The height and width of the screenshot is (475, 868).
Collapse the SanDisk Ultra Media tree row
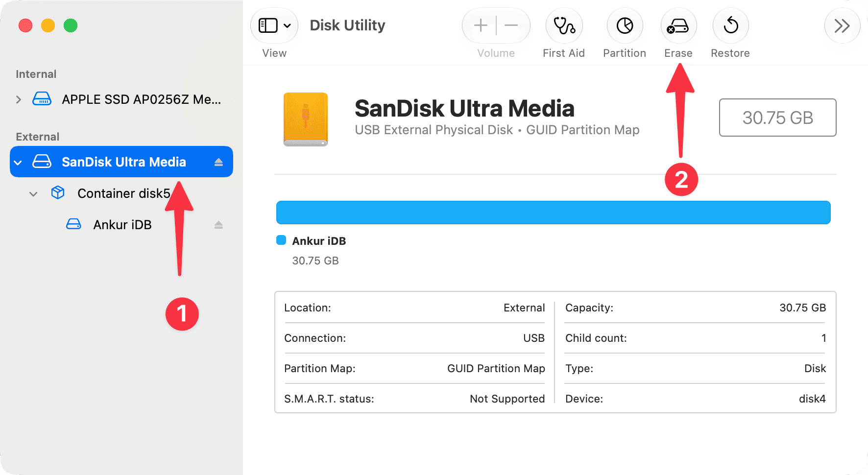(18, 162)
